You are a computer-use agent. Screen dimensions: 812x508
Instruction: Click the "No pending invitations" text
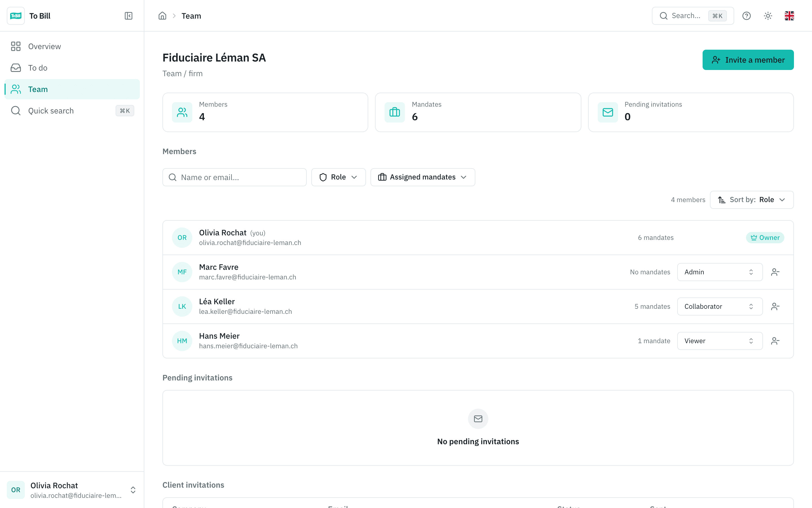[x=478, y=441]
